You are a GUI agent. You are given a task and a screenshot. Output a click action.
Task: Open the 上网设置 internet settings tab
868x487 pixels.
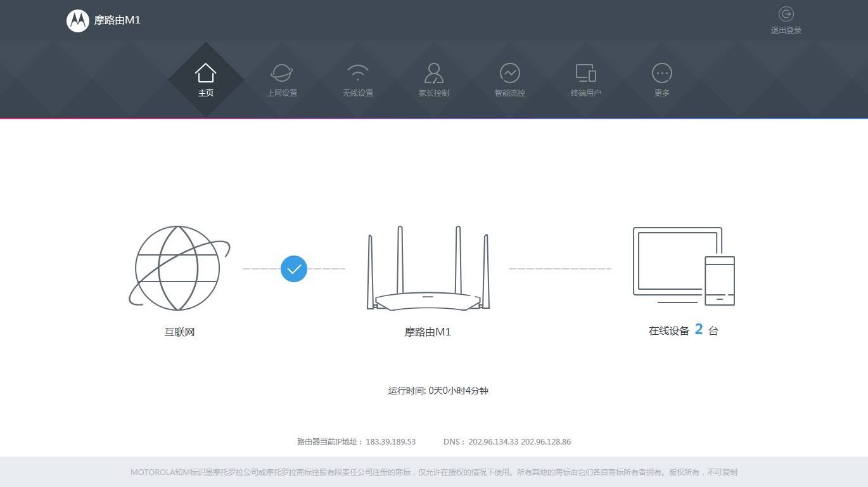pos(282,80)
